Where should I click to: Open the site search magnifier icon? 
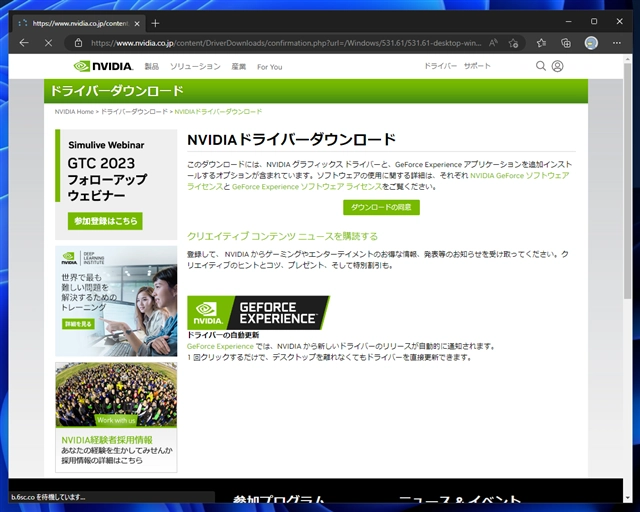(x=541, y=66)
